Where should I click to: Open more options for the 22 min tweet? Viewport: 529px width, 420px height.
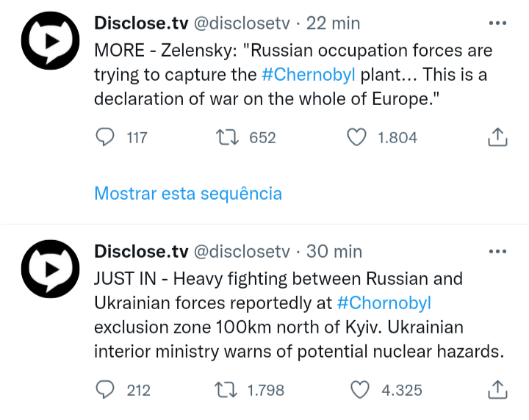pyautogui.click(x=497, y=23)
